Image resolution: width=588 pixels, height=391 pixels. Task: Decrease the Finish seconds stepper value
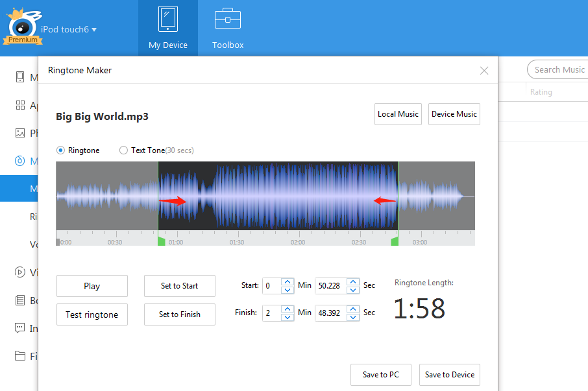(x=352, y=317)
